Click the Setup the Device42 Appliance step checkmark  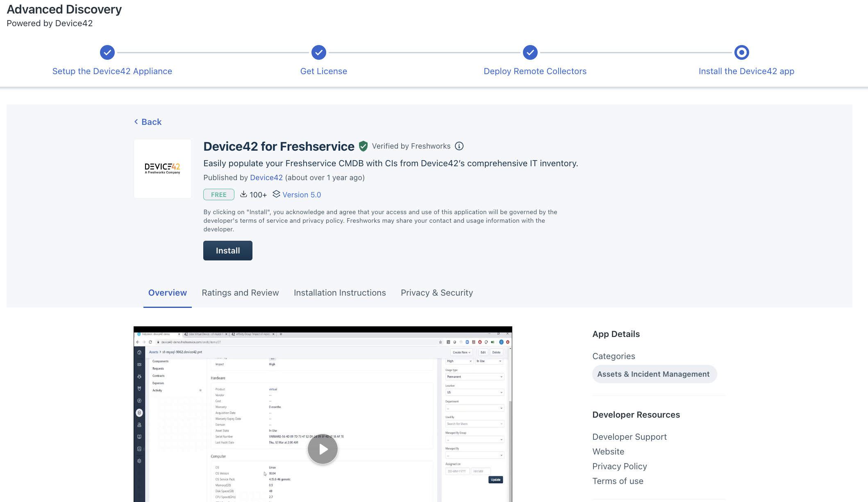[x=107, y=52]
